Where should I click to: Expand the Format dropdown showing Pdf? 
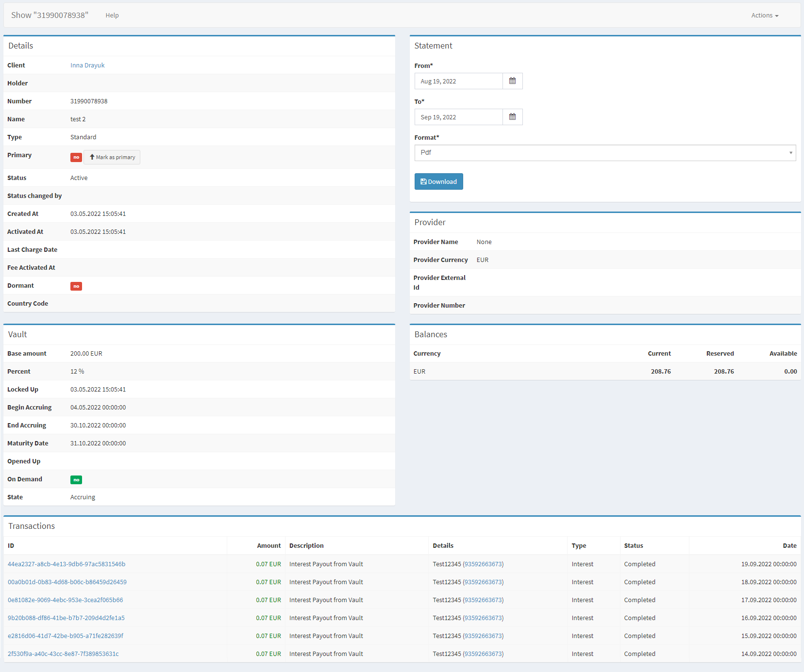[x=604, y=152]
